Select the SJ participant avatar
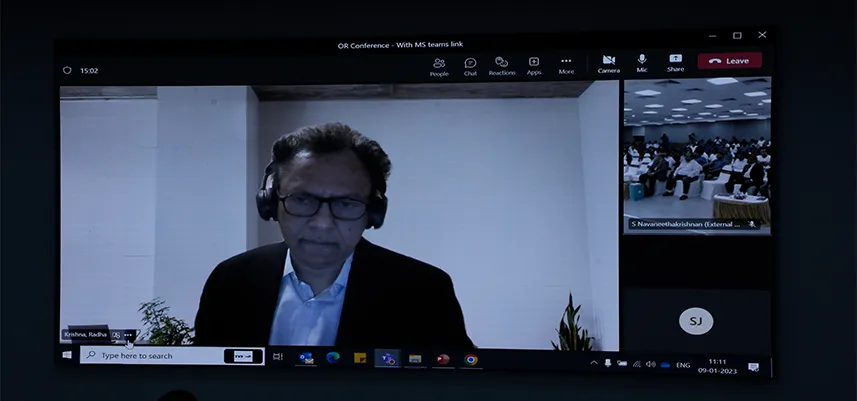 pyautogui.click(x=696, y=321)
